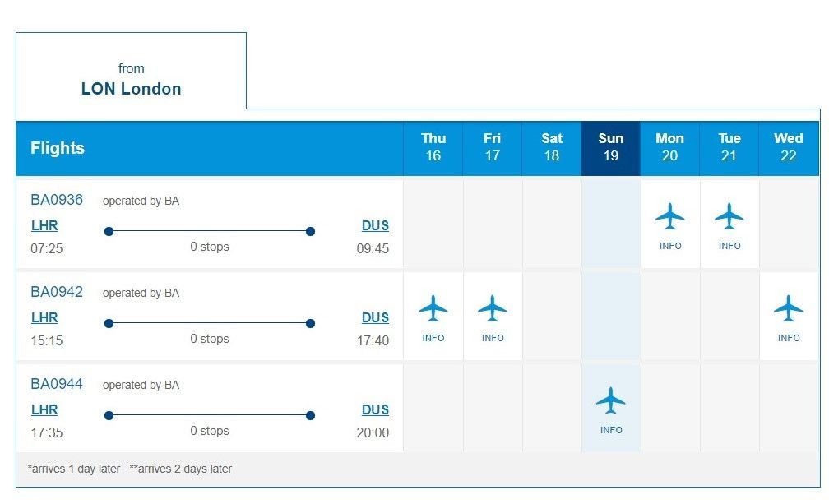Open Friday flight info for BA0942

pyautogui.click(x=492, y=317)
